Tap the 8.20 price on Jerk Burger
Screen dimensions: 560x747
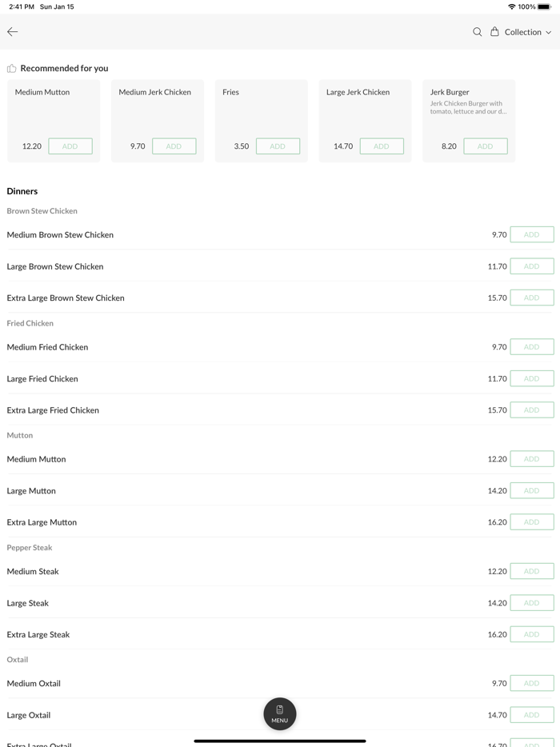pyautogui.click(x=449, y=146)
